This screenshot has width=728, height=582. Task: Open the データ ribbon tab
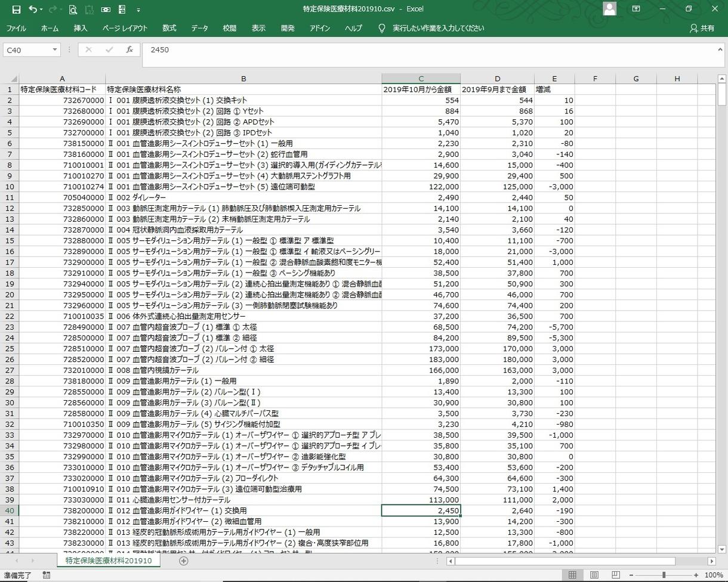coord(200,28)
